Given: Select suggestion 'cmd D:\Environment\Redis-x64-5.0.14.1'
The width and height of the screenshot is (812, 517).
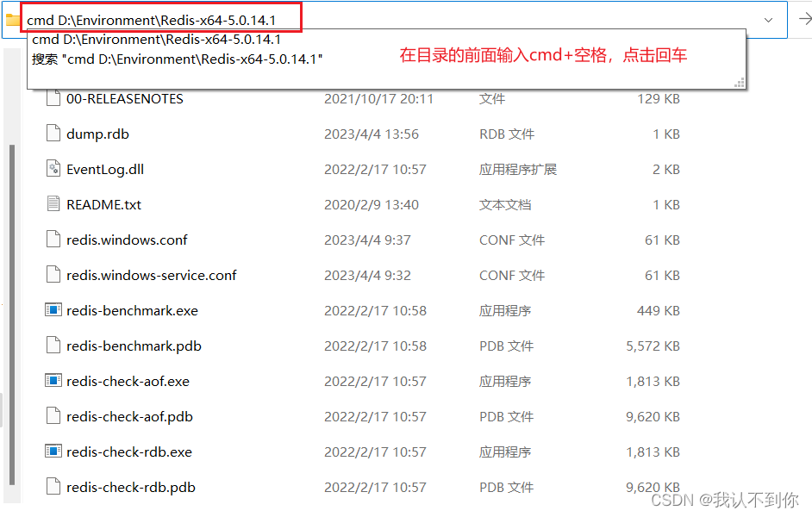Looking at the screenshot, I should point(156,40).
